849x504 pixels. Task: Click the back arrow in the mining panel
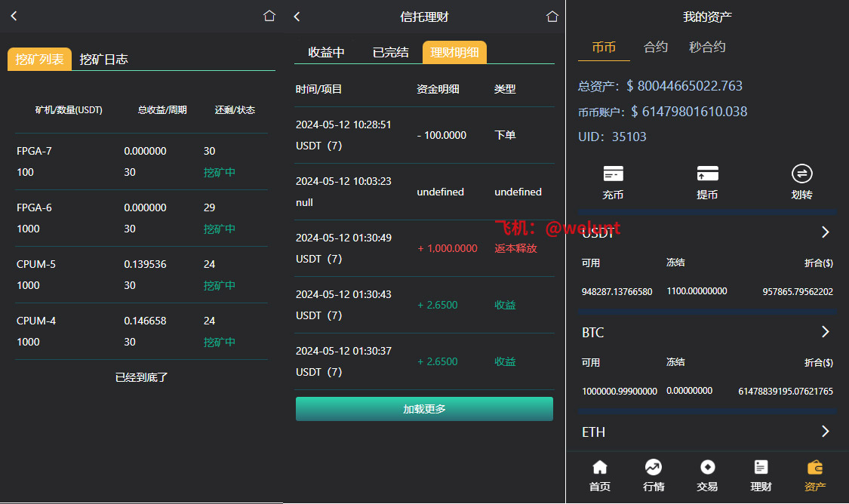coord(14,16)
